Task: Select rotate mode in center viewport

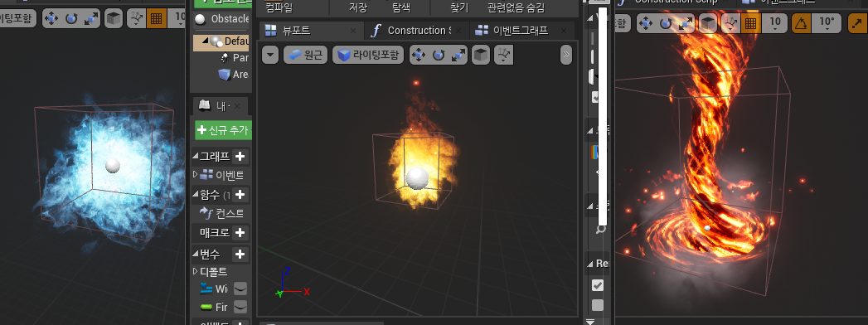Action: (439, 56)
